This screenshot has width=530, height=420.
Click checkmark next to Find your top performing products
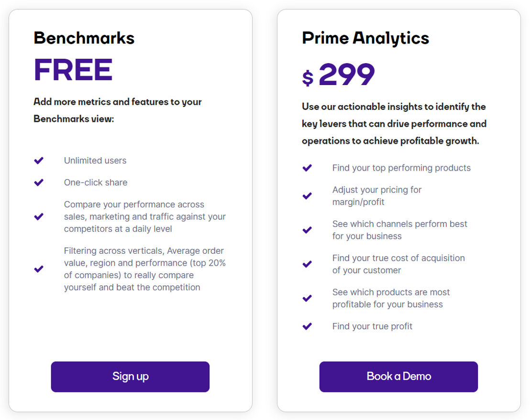pyautogui.click(x=307, y=168)
